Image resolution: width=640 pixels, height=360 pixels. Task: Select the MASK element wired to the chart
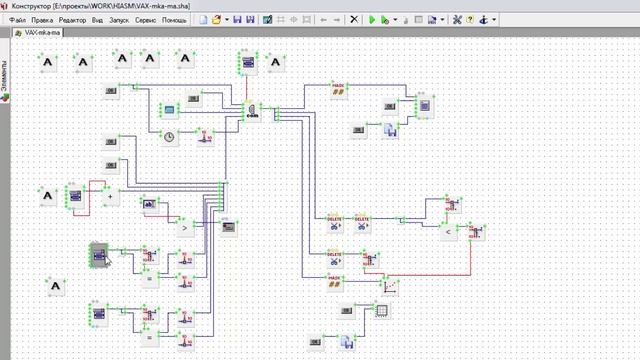(334, 282)
